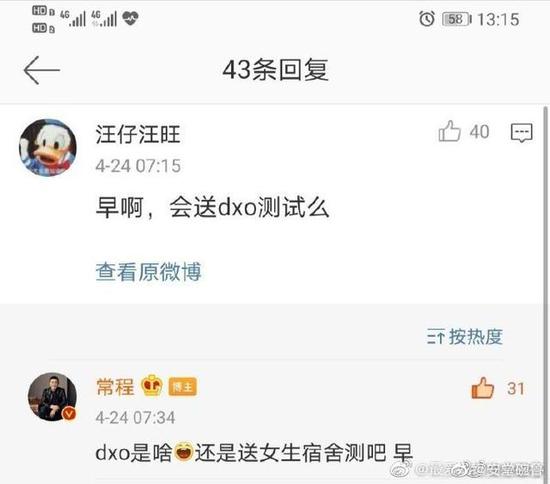Toggle the orange like on 常程's reply
The width and height of the screenshot is (550, 484).
point(483,388)
